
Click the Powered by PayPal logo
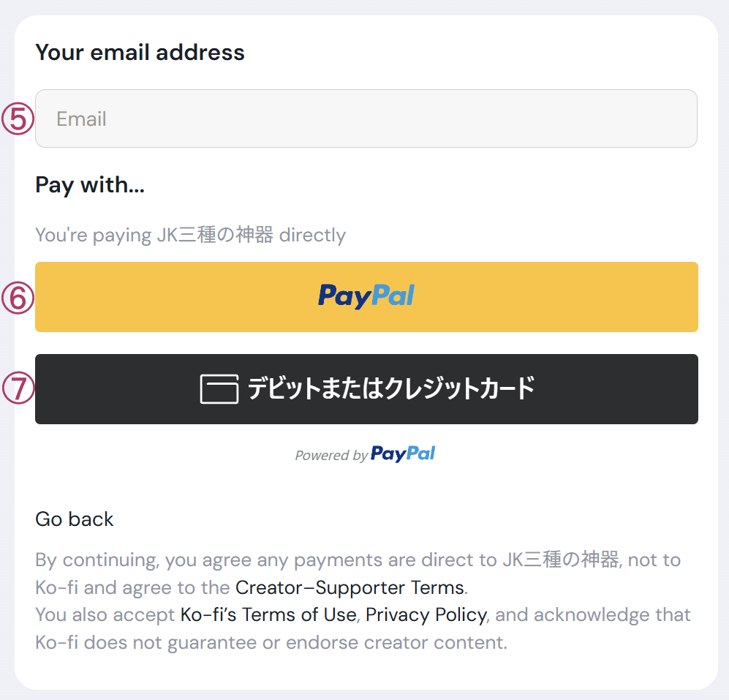pos(365,454)
